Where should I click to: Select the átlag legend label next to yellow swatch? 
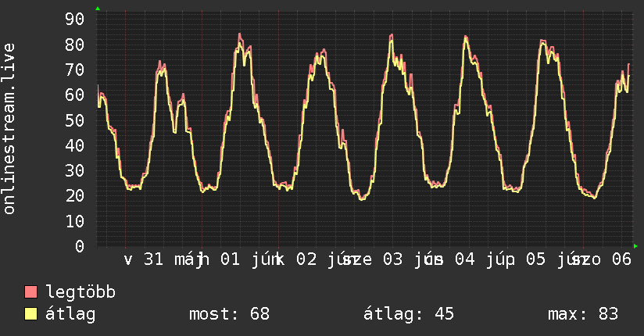pos(70,315)
